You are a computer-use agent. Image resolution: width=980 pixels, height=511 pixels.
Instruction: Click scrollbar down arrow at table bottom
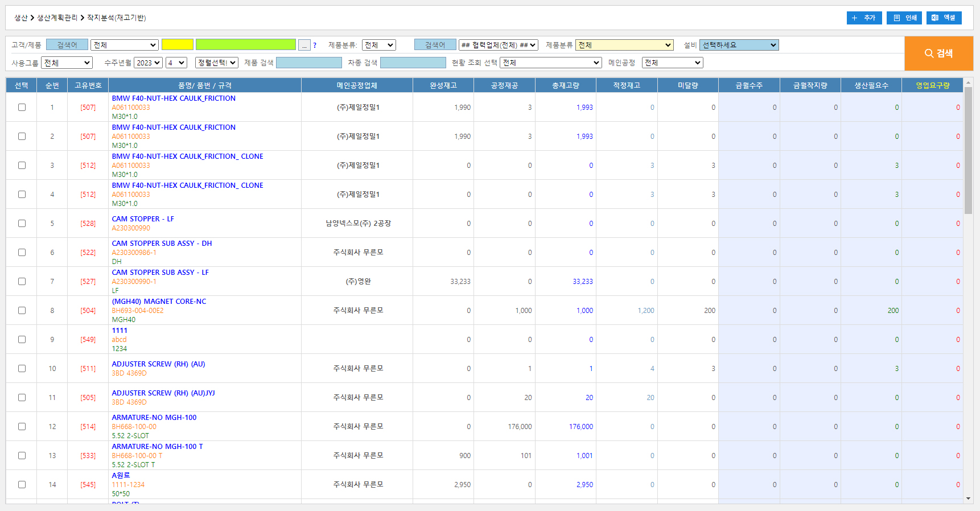click(x=968, y=498)
